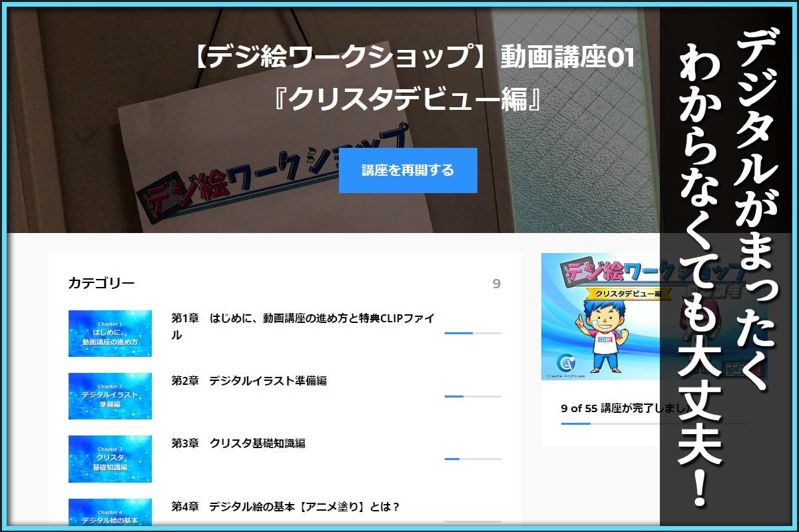Screen dimensions: 799x532
Task: Click the 講座を再開する button
Action: (x=407, y=170)
